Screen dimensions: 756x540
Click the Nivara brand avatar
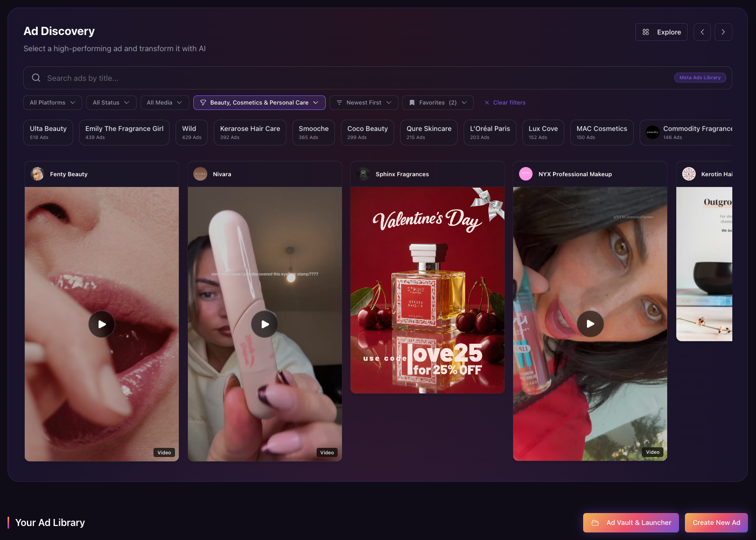click(200, 174)
